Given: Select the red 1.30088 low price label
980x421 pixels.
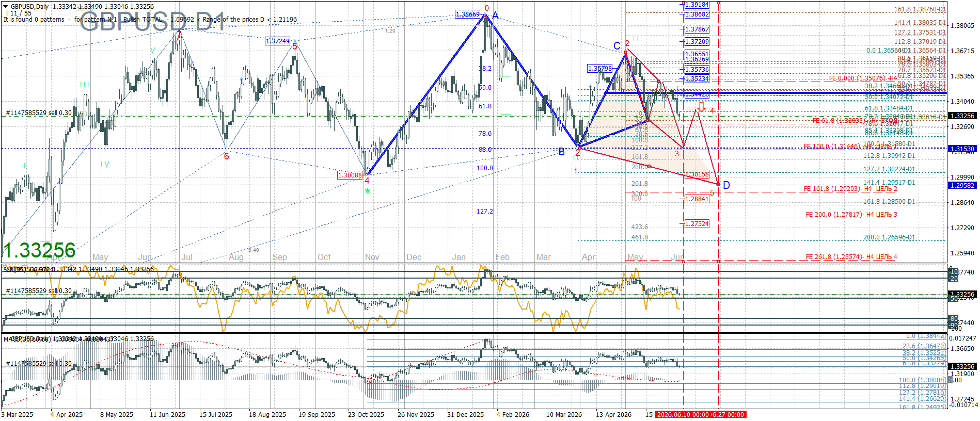Looking at the screenshot, I should tap(350, 175).
